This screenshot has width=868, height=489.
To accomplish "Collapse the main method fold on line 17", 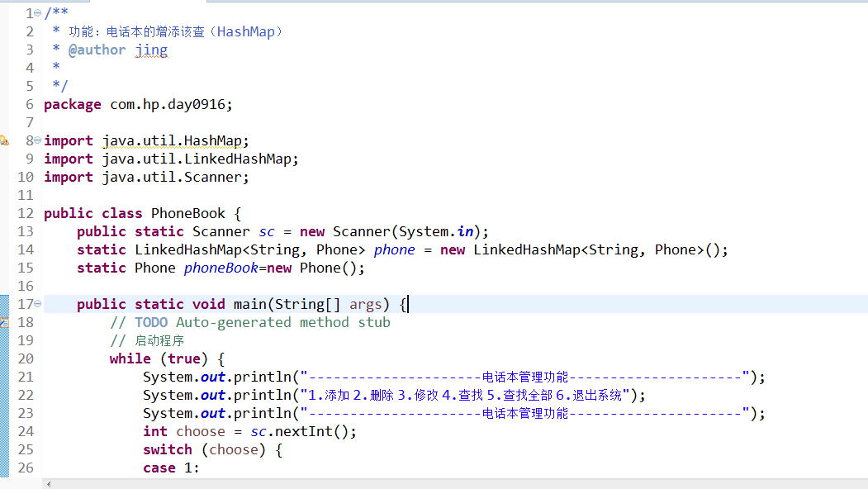I will point(38,303).
